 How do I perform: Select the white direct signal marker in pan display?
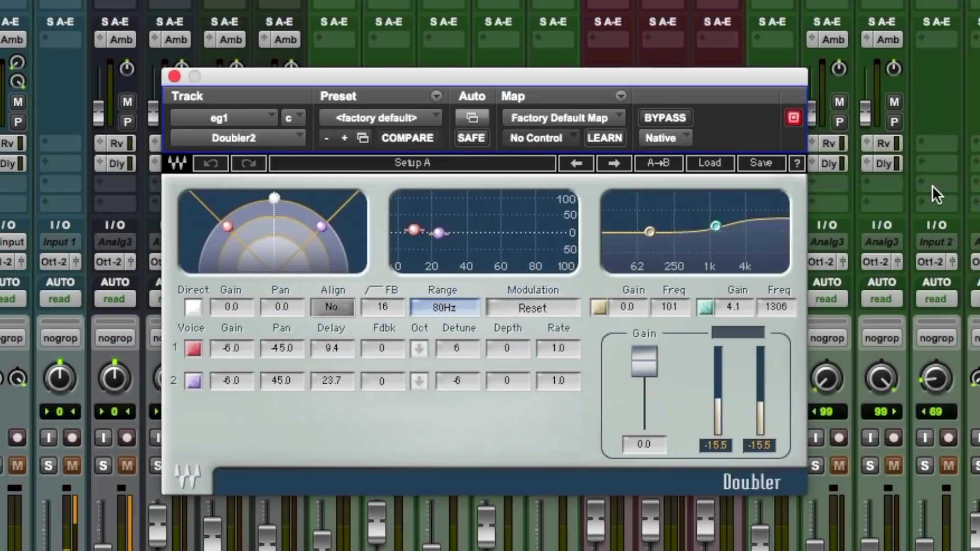click(x=274, y=197)
